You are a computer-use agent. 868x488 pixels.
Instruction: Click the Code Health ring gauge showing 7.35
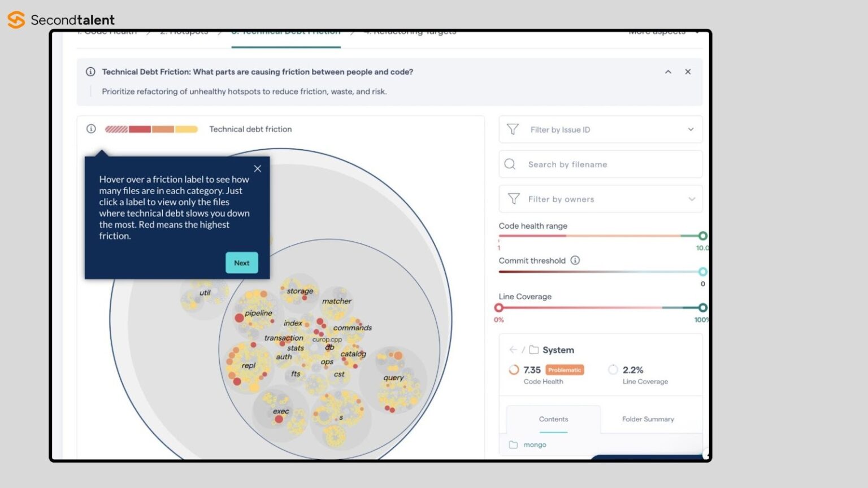[x=513, y=370]
